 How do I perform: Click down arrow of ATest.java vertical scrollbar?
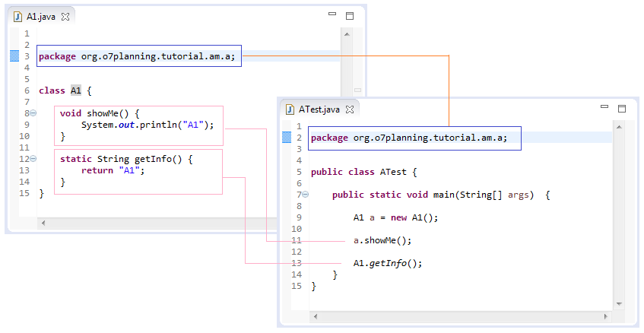point(619,304)
